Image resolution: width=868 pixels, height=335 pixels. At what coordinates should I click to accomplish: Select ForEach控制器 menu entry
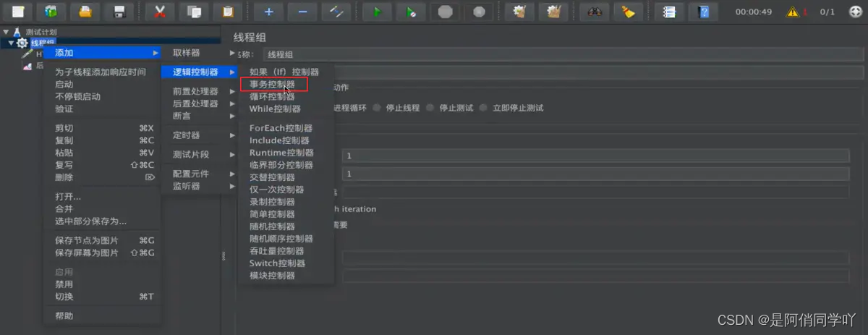[286, 128]
